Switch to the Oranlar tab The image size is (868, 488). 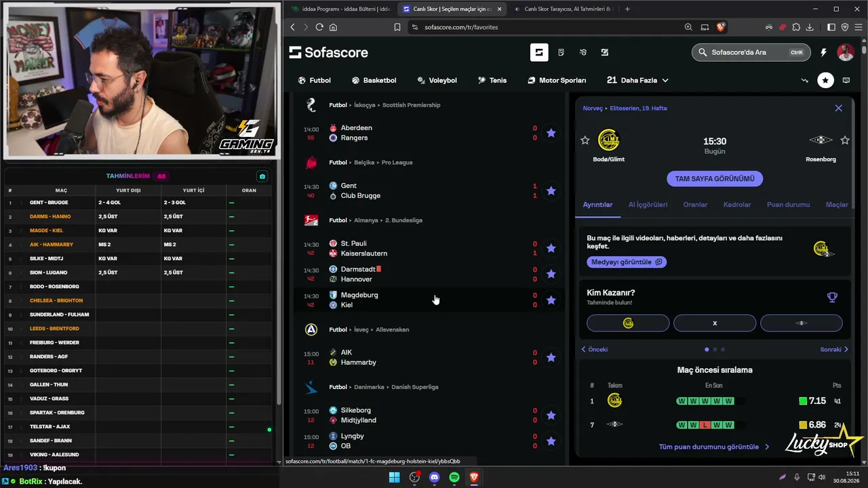point(695,205)
